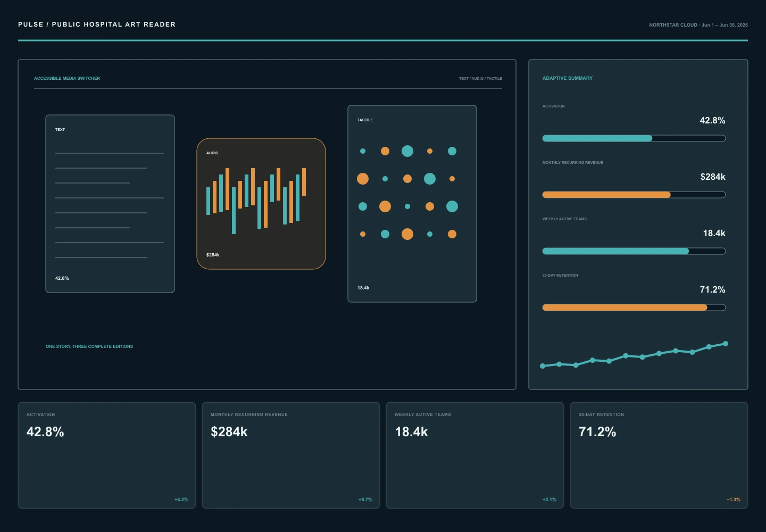The width and height of the screenshot is (766, 532).
Task: Choose the TACTILE edition card
Action: pyautogui.click(x=412, y=204)
